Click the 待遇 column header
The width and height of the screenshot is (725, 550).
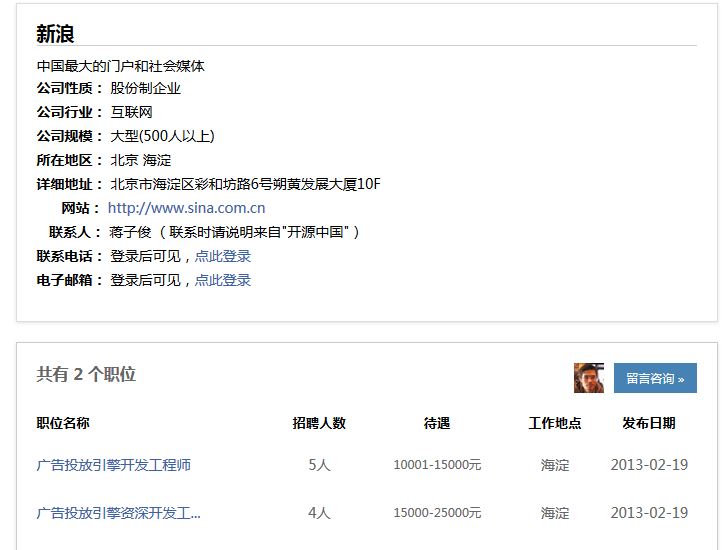437,423
